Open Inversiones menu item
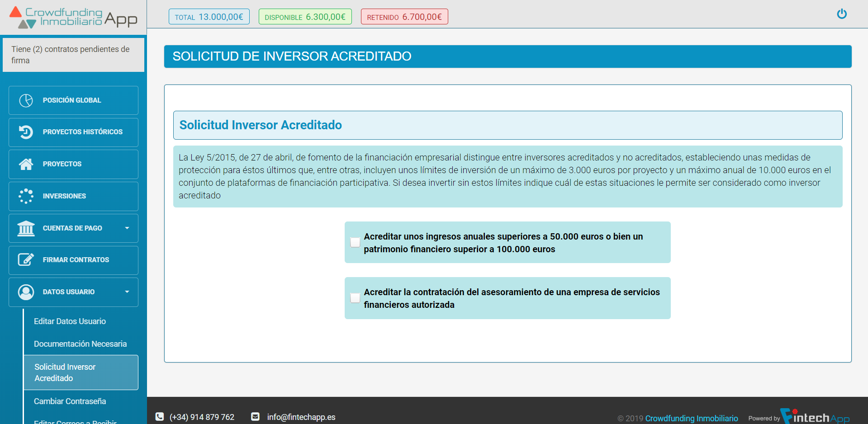Viewport: 868px width, 424px height. tap(73, 196)
